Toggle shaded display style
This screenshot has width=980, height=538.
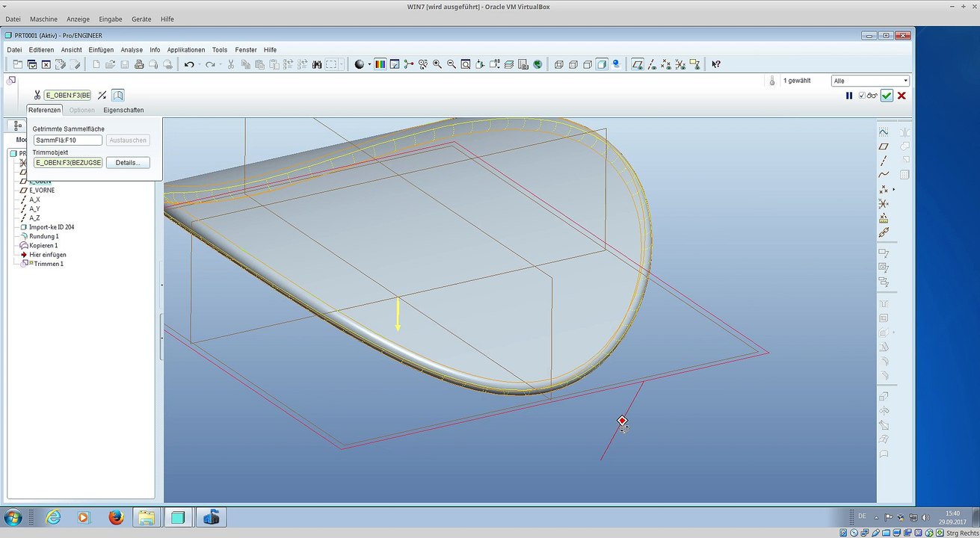click(x=602, y=64)
